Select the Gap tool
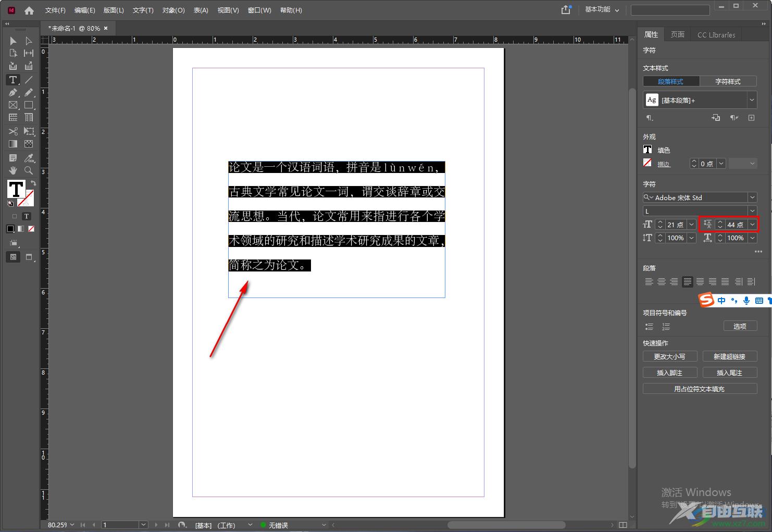This screenshot has height=532, width=772. pos(29,53)
